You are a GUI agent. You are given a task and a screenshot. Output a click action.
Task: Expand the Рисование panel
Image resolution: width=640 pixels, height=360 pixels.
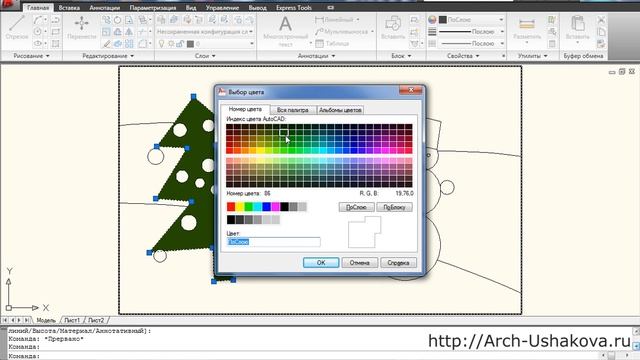pyautogui.click(x=31, y=56)
